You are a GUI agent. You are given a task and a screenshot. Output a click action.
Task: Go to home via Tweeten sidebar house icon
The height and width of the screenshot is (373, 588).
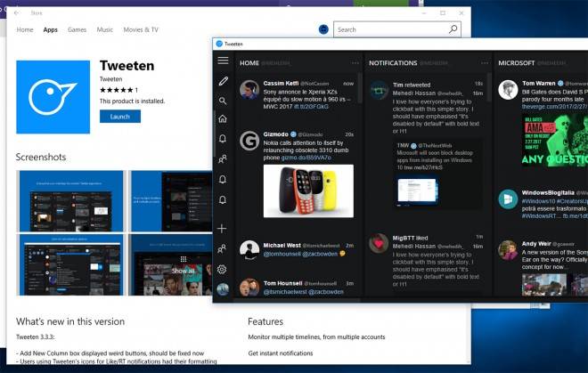click(x=223, y=118)
